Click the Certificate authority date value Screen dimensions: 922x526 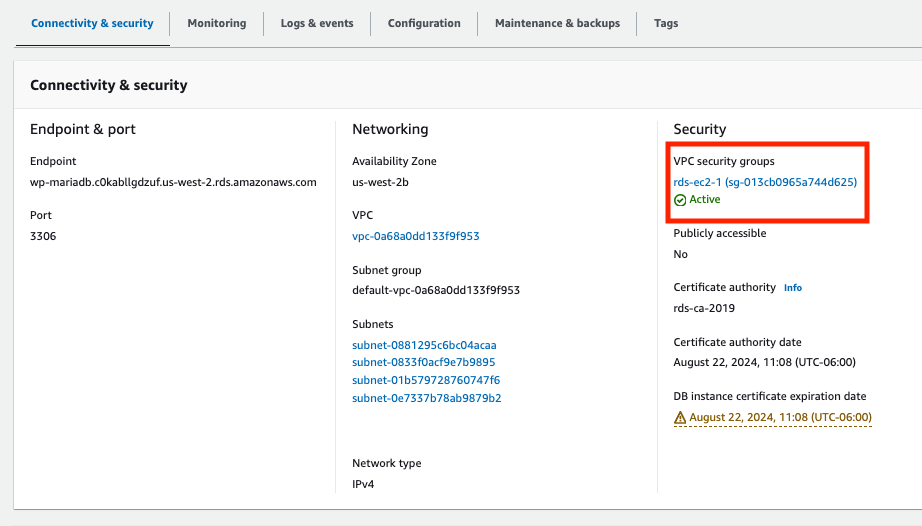click(764, 362)
